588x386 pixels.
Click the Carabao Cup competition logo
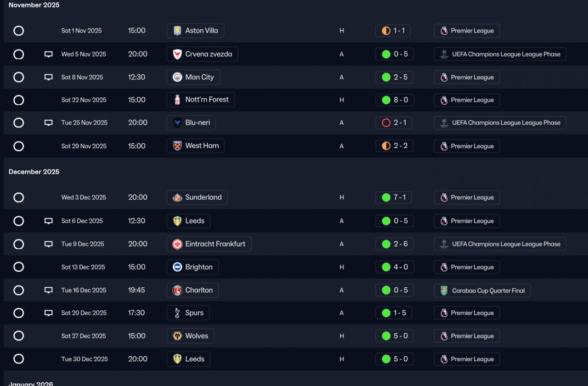(444, 291)
